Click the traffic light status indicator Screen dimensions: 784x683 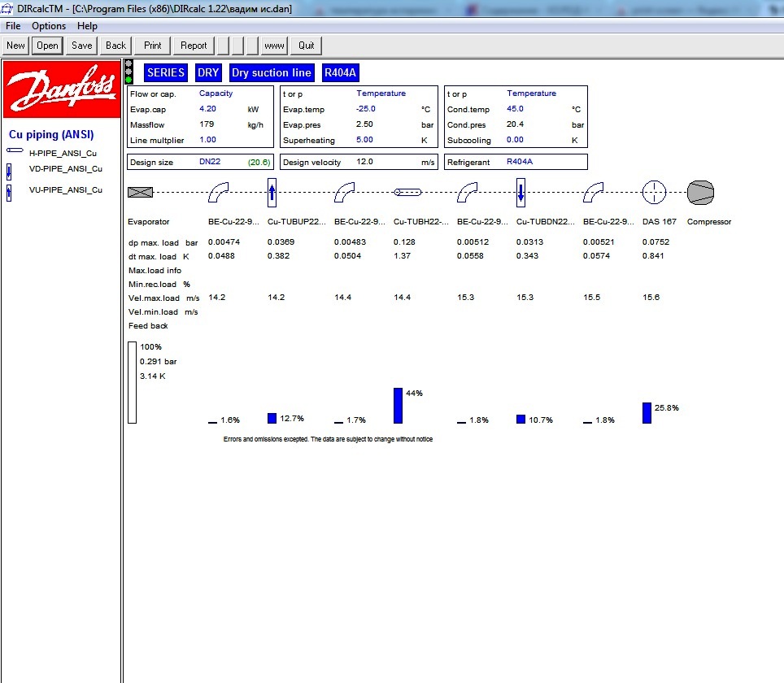pos(128,72)
